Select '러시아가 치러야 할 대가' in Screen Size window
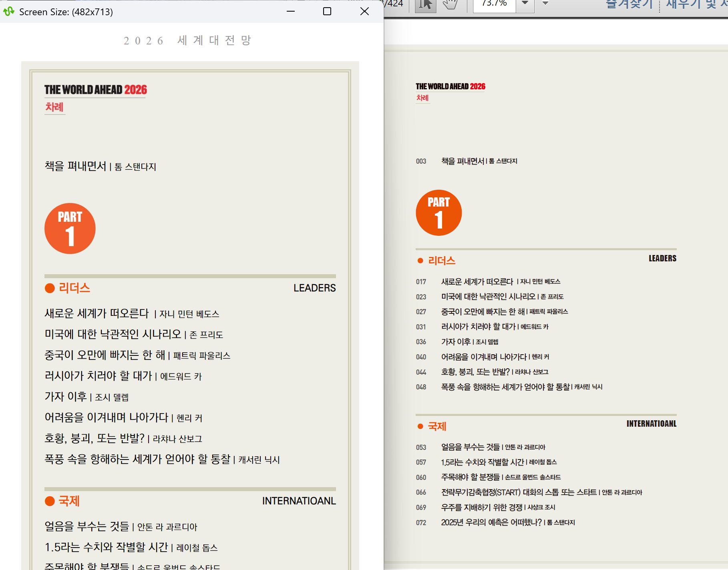Viewport: 728px width, 570px height. click(99, 376)
